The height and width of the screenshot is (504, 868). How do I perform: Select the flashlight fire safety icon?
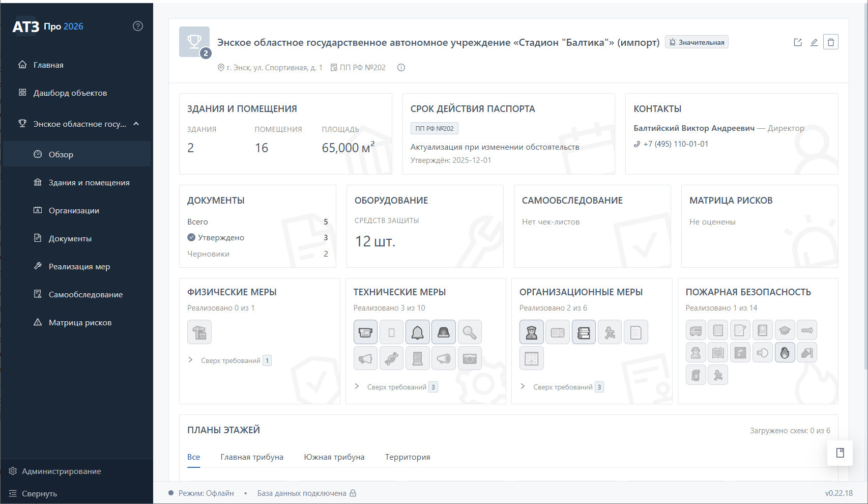(x=807, y=330)
